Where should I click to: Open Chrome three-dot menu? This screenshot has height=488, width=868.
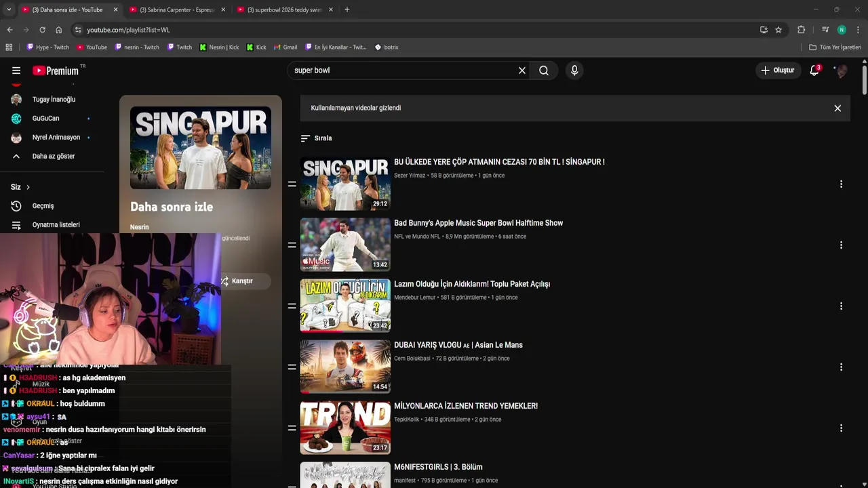[x=858, y=30]
